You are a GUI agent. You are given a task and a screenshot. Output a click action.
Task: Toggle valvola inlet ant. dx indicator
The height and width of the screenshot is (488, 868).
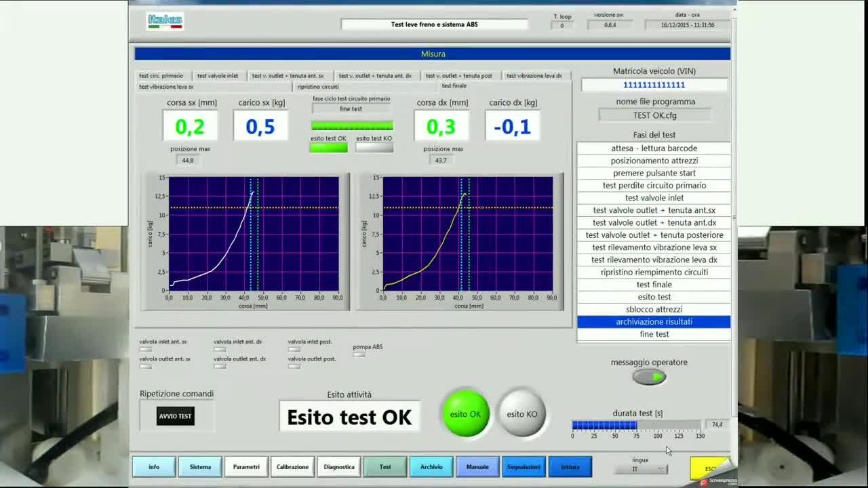(220, 350)
